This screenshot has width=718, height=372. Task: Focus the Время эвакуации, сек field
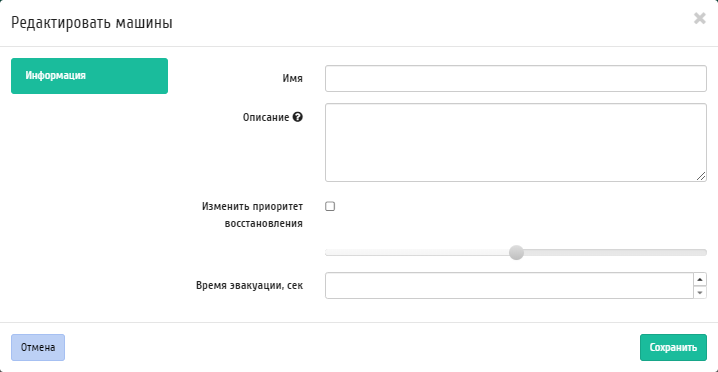pyautogui.click(x=509, y=285)
